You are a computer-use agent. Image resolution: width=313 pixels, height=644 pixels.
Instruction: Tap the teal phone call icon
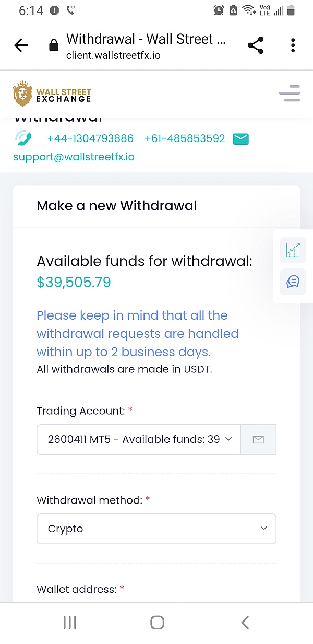[x=23, y=138]
